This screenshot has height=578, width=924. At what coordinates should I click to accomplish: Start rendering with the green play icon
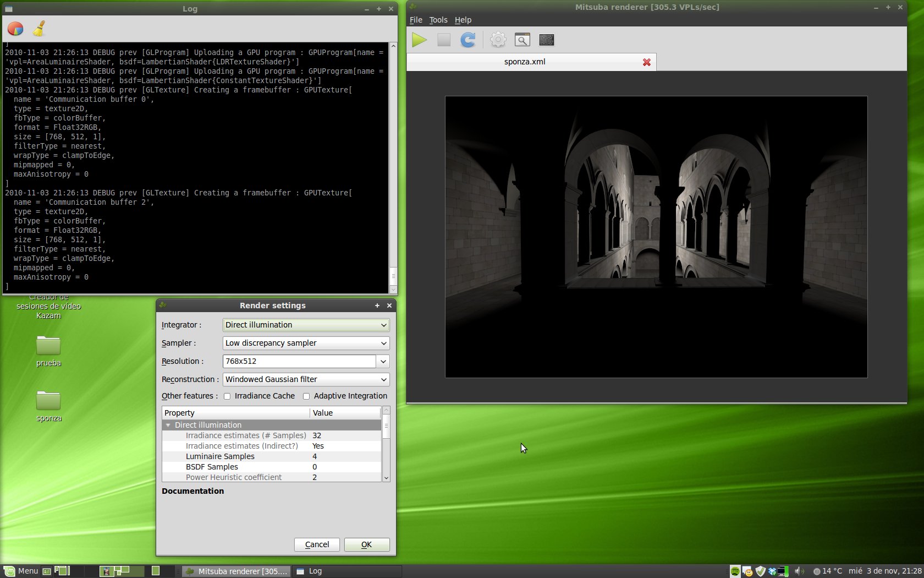click(x=419, y=40)
